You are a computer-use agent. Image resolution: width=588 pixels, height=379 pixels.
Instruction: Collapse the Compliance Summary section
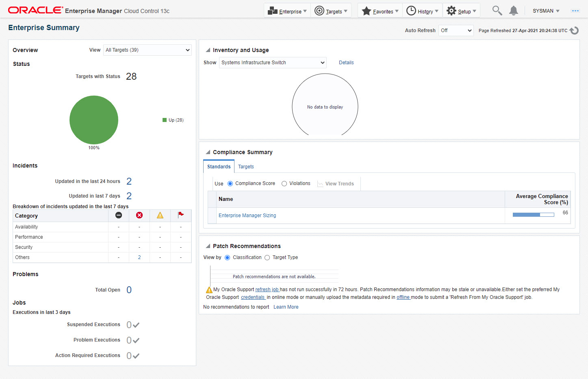(x=208, y=152)
